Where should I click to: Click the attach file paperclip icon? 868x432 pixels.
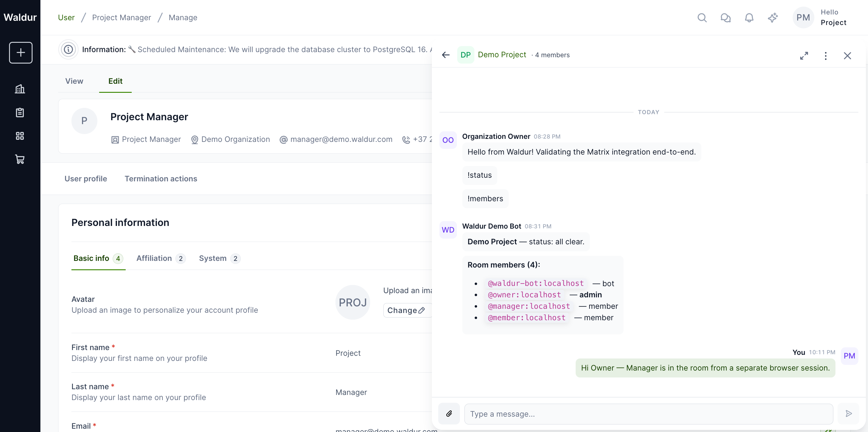point(449,414)
